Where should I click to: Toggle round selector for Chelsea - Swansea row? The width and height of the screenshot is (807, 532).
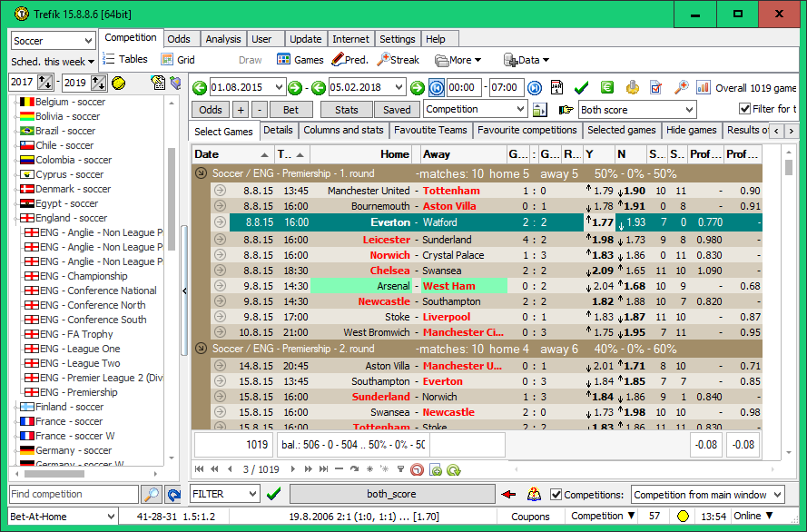point(220,271)
